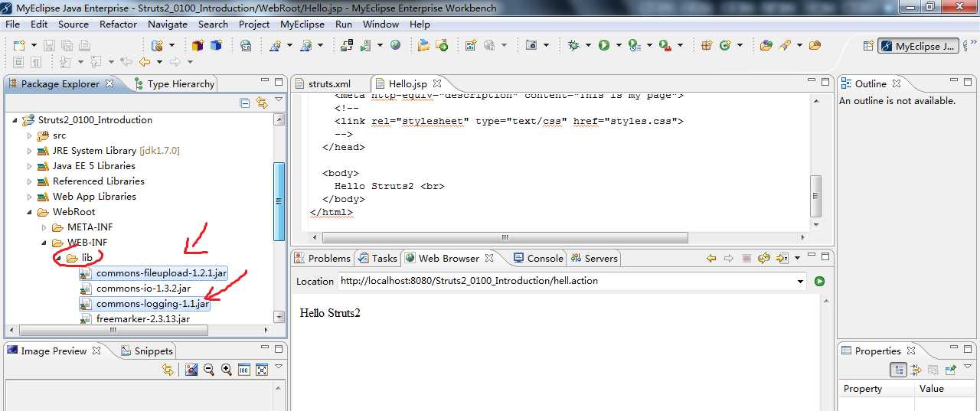Maximize the Package Explorer view panel
Image resolution: width=980 pixels, height=411 pixels.
tap(278, 81)
